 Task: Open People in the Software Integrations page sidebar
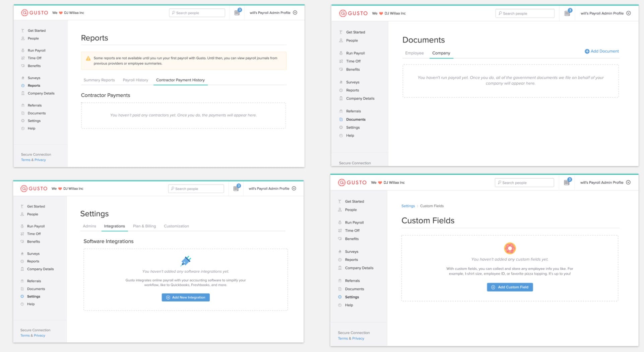click(33, 214)
